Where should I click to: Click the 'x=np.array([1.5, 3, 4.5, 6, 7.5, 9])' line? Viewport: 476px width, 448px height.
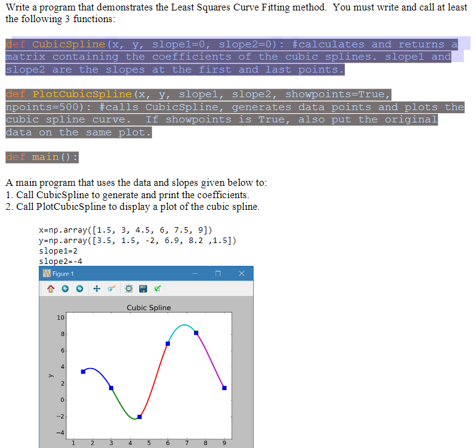(x=126, y=230)
